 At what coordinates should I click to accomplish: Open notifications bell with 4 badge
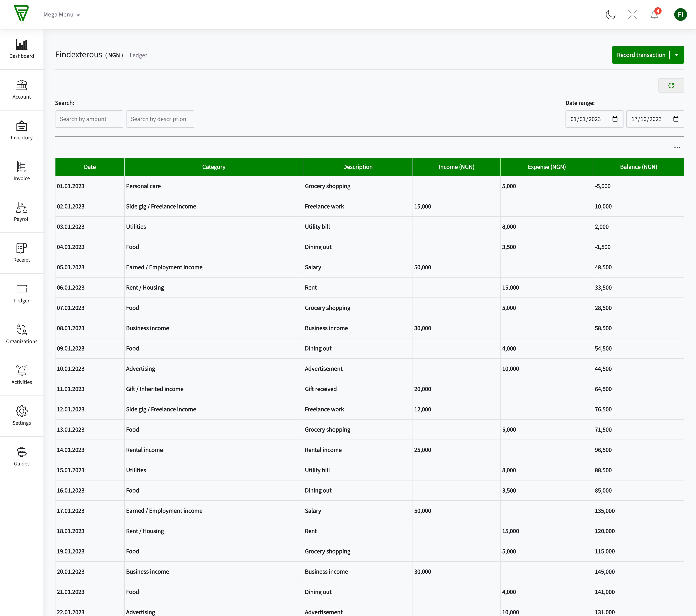pyautogui.click(x=654, y=14)
